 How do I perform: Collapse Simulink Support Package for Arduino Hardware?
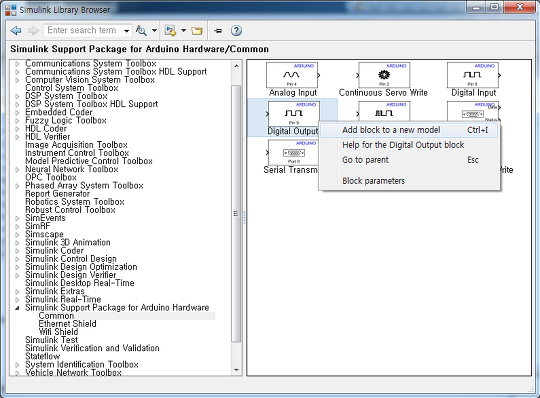[x=17, y=308]
